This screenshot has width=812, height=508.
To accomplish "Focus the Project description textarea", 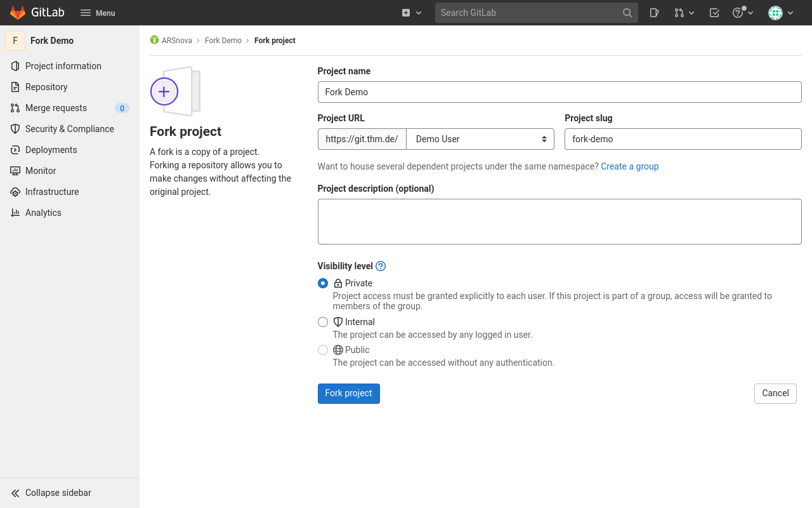I will [560, 222].
